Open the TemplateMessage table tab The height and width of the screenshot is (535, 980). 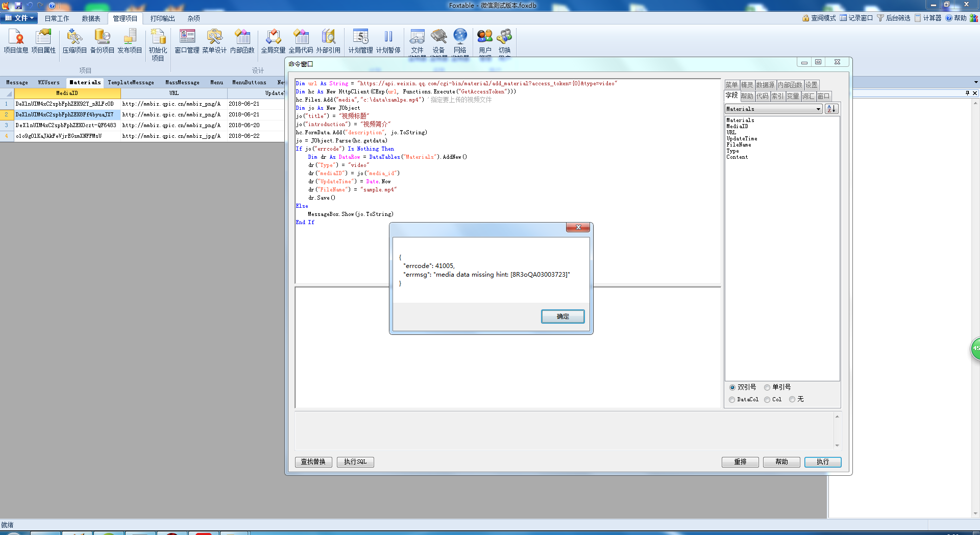point(131,82)
